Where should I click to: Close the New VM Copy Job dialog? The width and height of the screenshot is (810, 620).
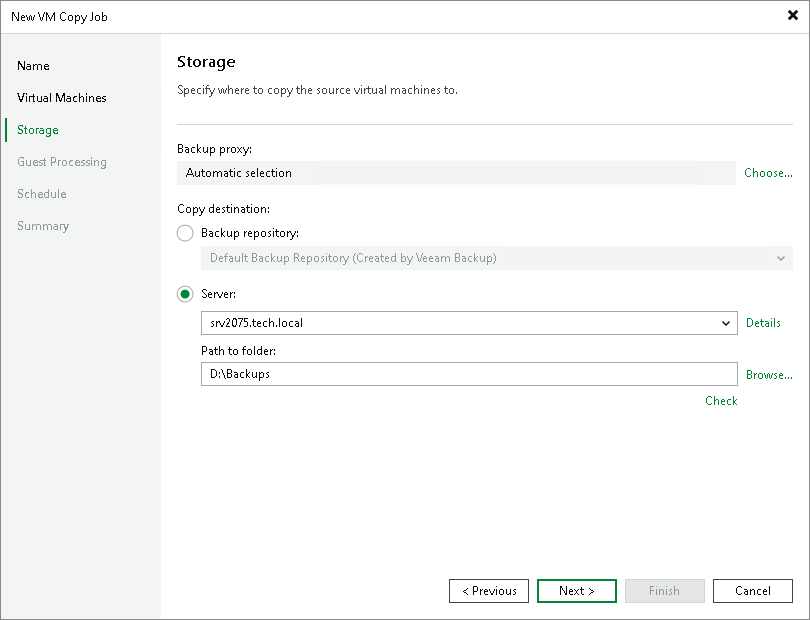coord(792,16)
